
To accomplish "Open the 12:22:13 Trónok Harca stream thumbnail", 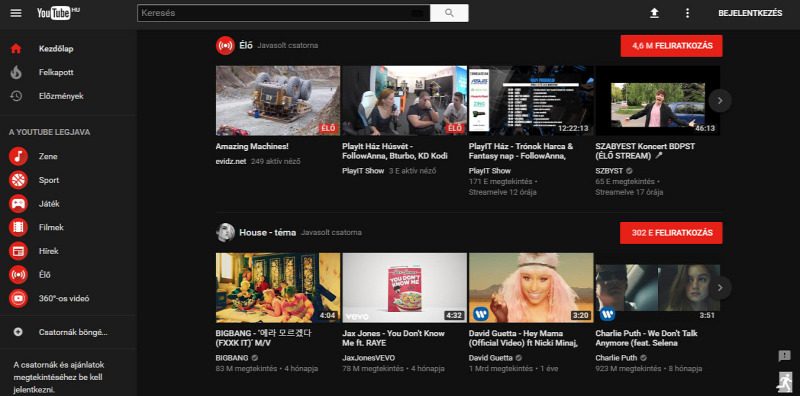I will click(531, 101).
